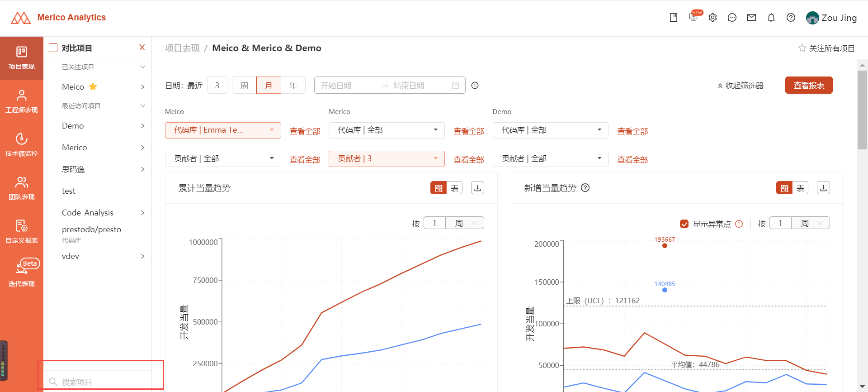Click 收起筛选器 to collapse filters
The height and width of the screenshot is (392, 868).
(741, 86)
